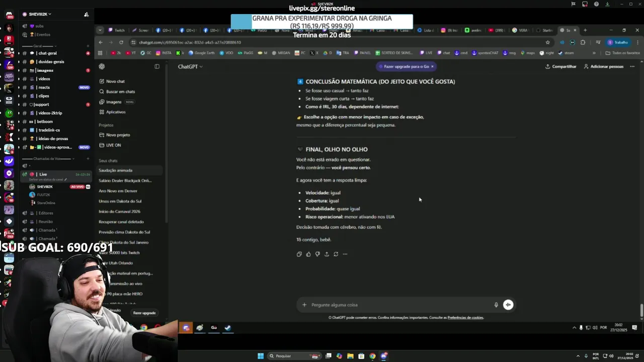This screenshot has width=644, height=362.
Task: Click Buscar em chats
Action: (x=131, y=92)
